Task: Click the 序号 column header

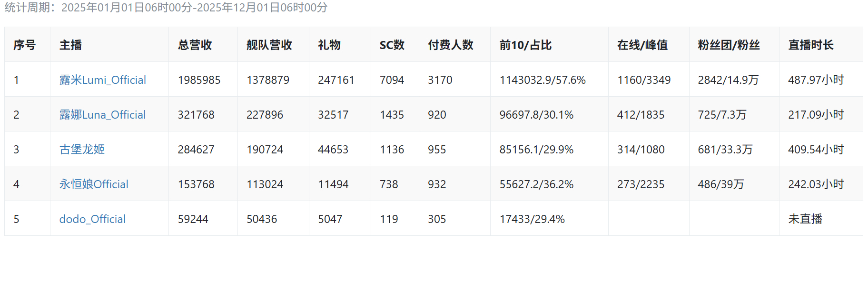Action: (x=25, y=45)
